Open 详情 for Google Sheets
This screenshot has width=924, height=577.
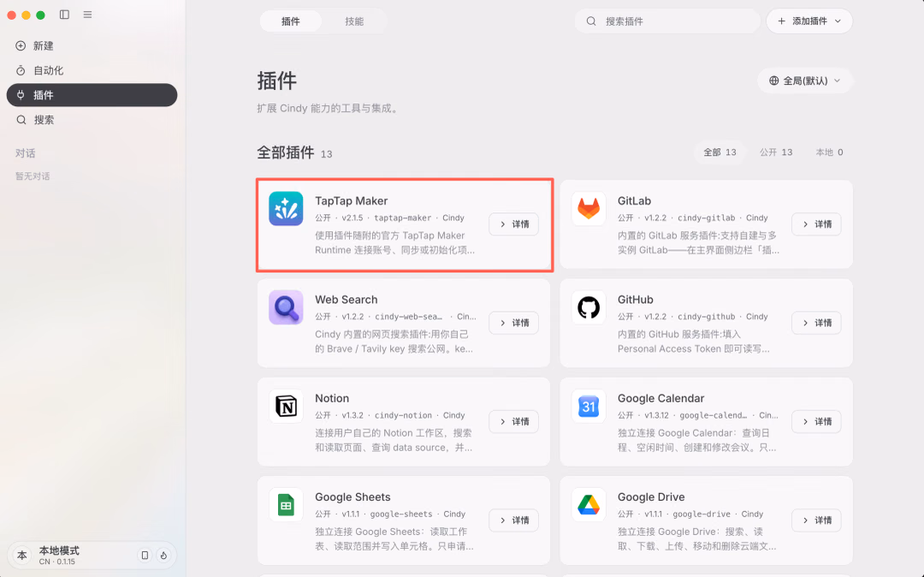pos(514,520)
